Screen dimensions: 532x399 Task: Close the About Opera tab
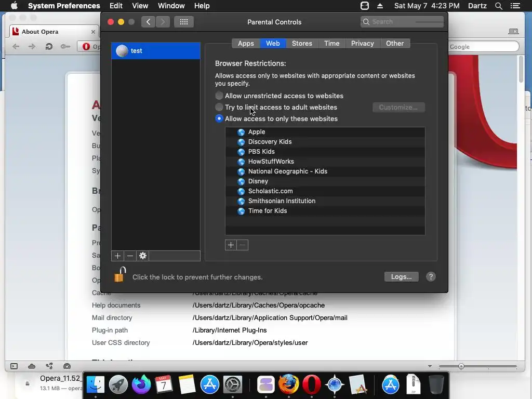point(93,32)
